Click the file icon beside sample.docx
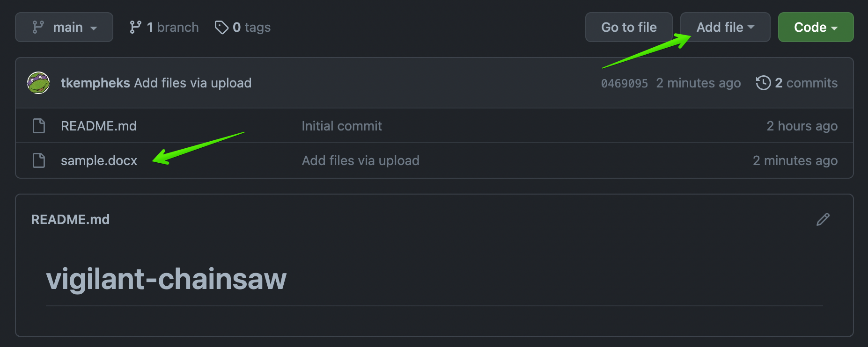This screenshot has width=868, height=347. [39, 160]
